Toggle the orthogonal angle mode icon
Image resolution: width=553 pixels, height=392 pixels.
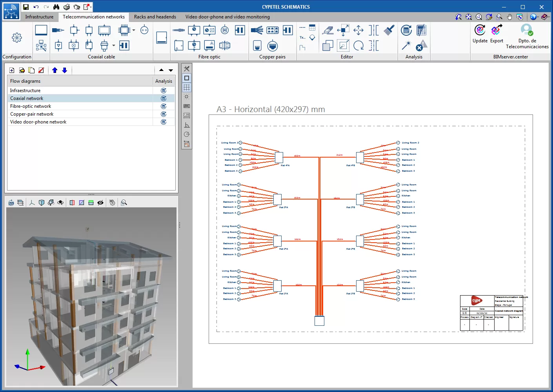187,125
